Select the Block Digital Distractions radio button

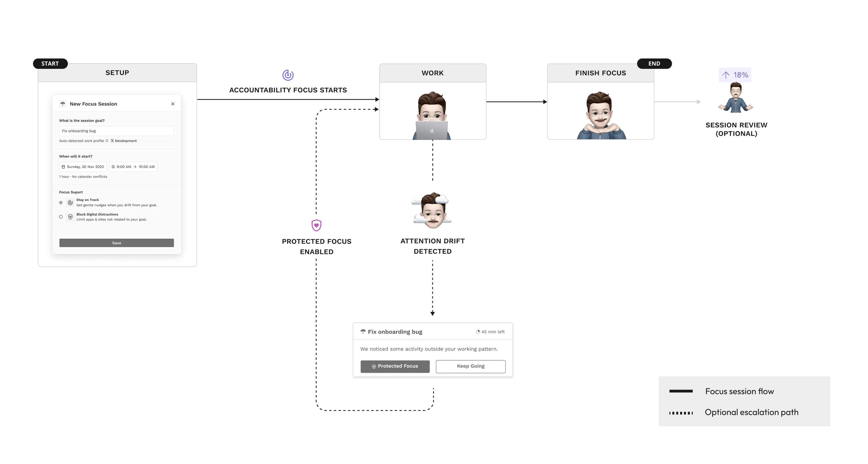tap(61, 217)
